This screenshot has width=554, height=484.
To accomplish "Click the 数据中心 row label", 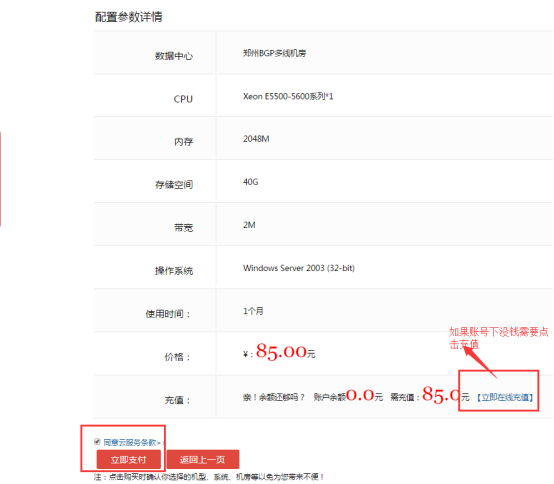I will point(174,56).
